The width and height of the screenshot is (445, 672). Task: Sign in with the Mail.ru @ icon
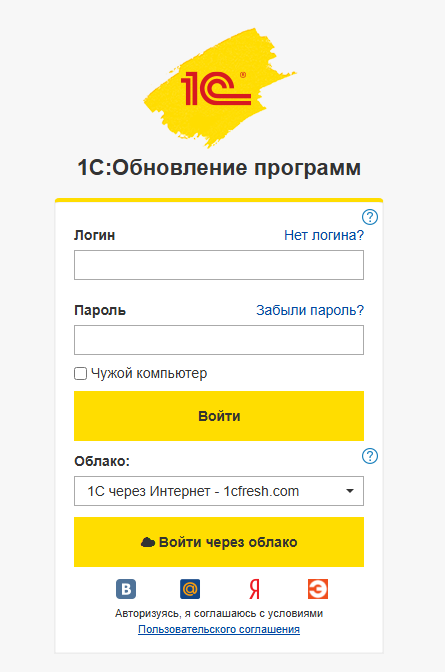(190, 589)
